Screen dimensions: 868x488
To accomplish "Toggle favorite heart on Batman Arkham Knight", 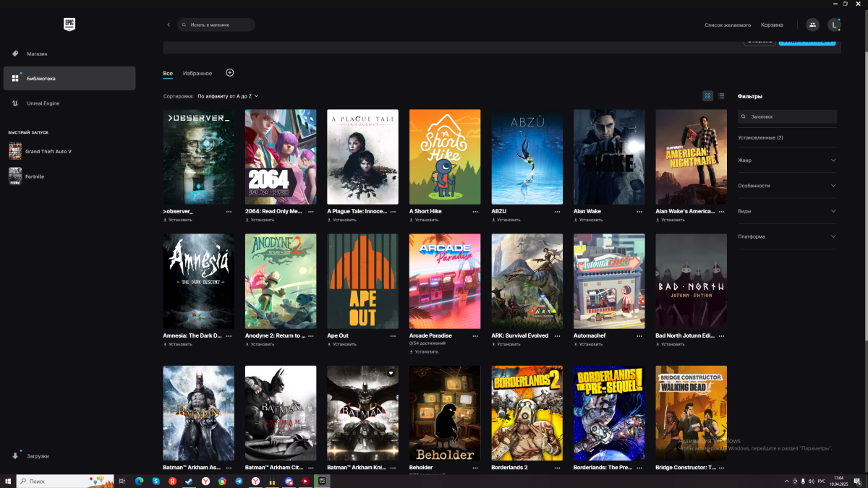I will 391,373.
